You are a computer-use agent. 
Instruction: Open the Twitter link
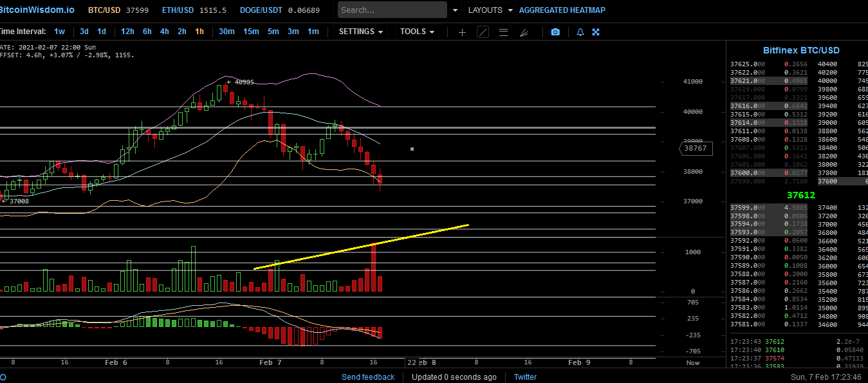click(x=525, y=377)
